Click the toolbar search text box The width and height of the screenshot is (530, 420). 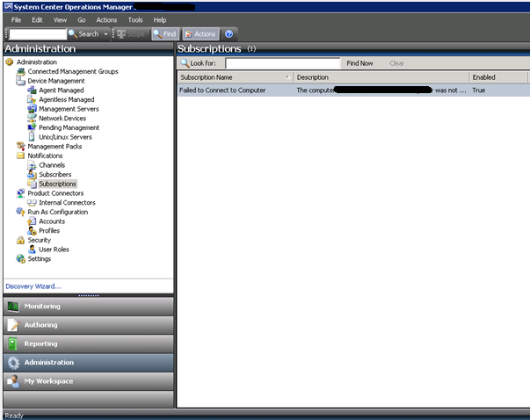point(38,34)
